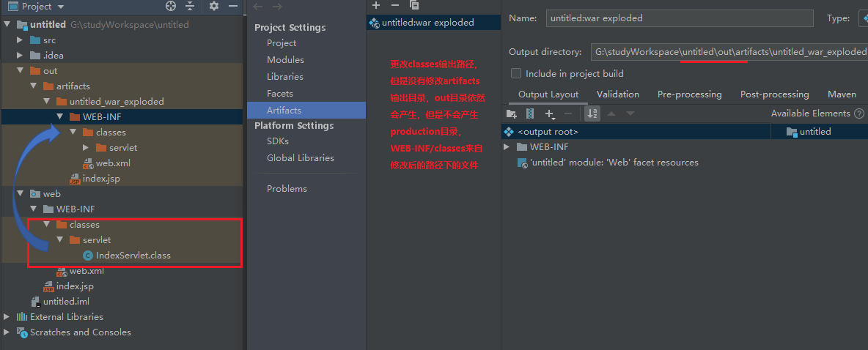Open SDKs under Platform Settings

(x=277, y=141)
